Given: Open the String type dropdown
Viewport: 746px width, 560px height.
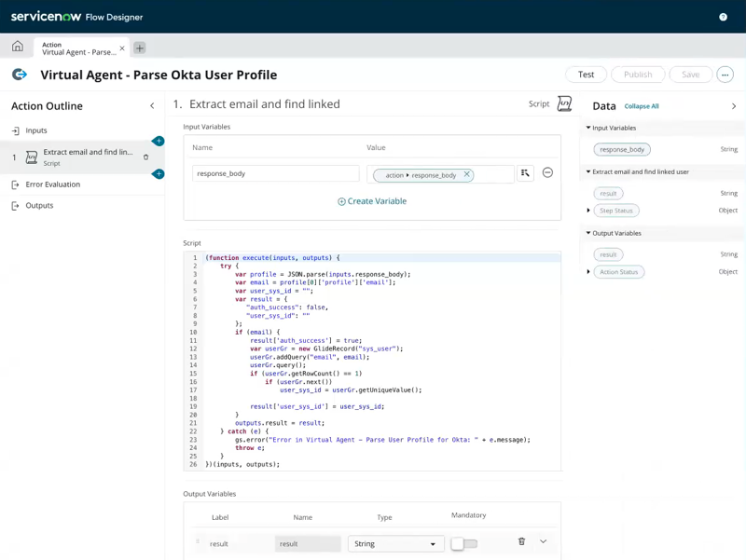Looking at the screenshot, I should [395, 544].
